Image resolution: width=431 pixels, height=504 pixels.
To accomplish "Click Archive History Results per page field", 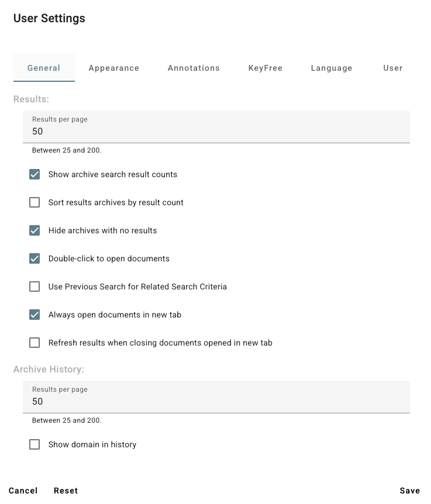I will click(x=216, y=401).
